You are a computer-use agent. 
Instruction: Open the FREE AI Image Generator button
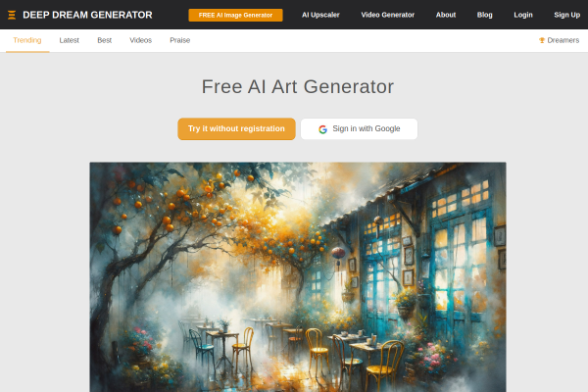(235, 15)
